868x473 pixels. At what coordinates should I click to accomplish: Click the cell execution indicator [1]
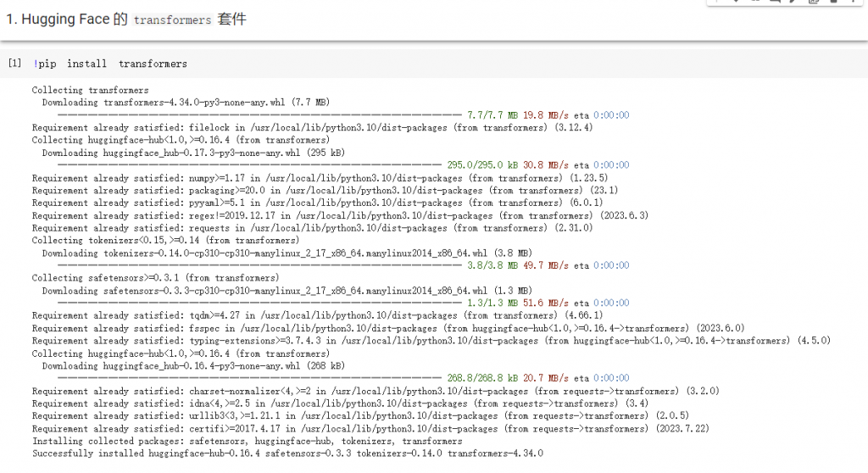tap(14, 63)
